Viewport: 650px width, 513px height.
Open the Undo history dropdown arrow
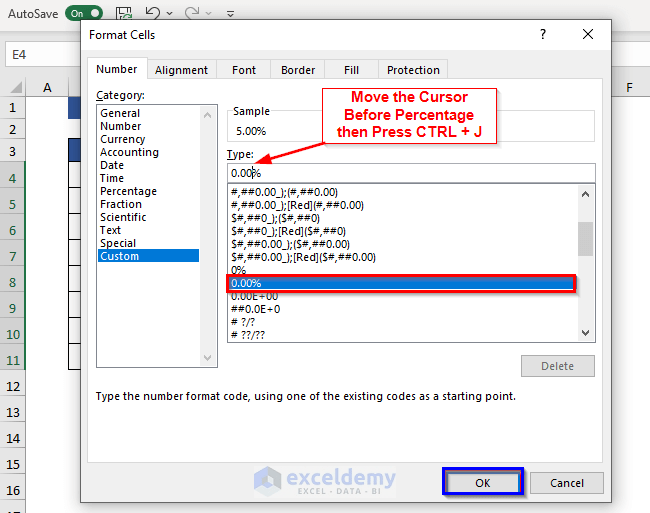click(x=169, y=14)
